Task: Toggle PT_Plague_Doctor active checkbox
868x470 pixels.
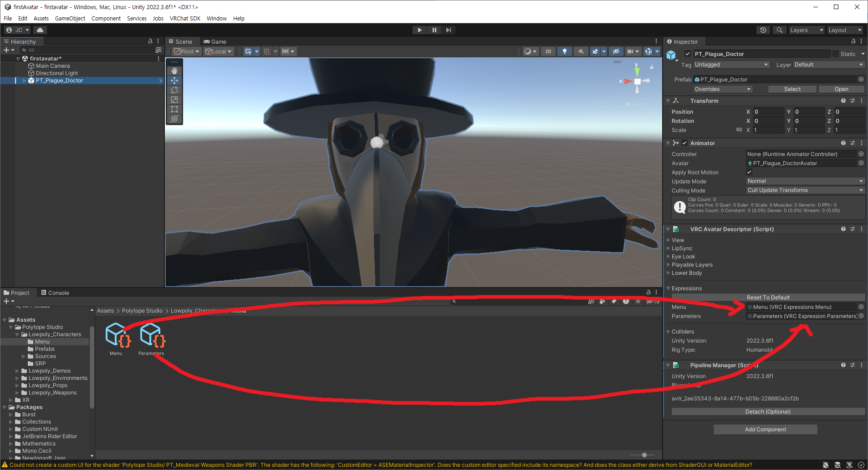Action: (688, 54)
